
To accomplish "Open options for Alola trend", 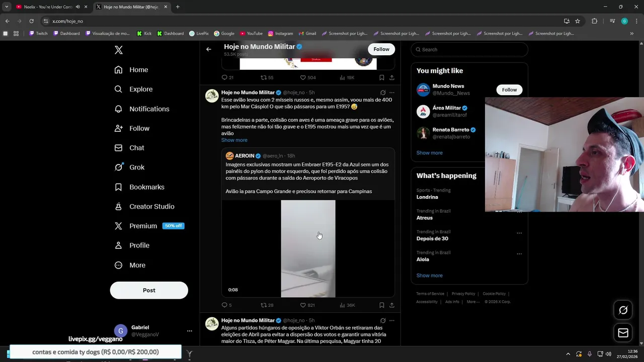I will [519, 254].
